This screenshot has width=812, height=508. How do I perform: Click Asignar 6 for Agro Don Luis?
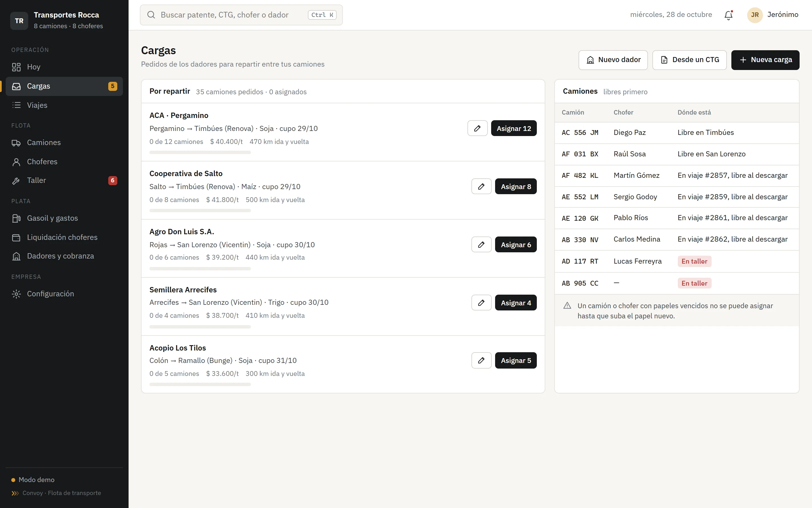tap(516, 245)
